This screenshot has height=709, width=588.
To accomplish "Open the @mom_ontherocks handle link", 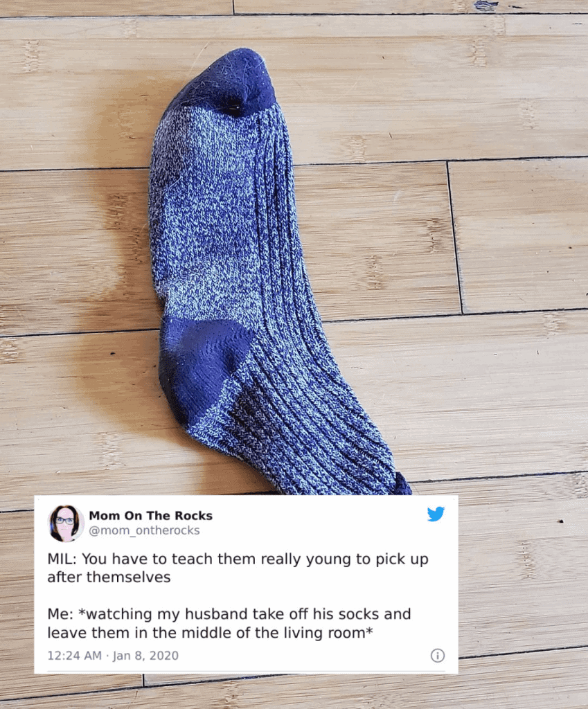I will 144,530.
